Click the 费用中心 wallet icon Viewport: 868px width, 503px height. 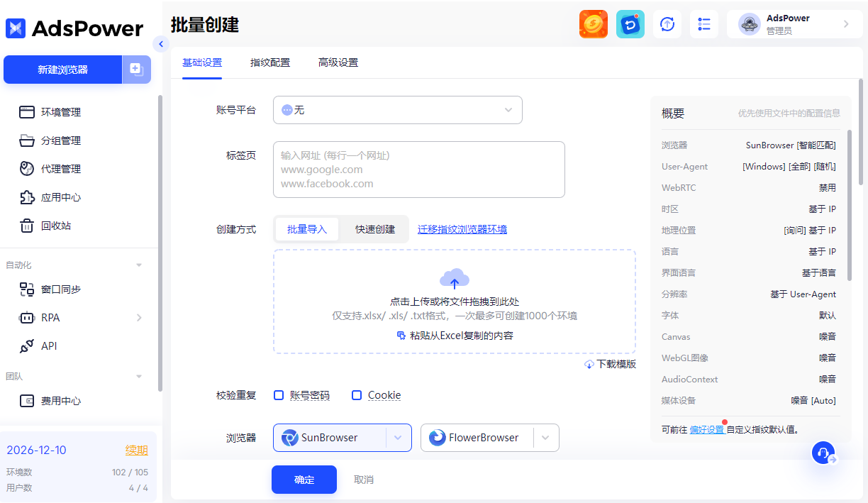(x=27, y=401)
